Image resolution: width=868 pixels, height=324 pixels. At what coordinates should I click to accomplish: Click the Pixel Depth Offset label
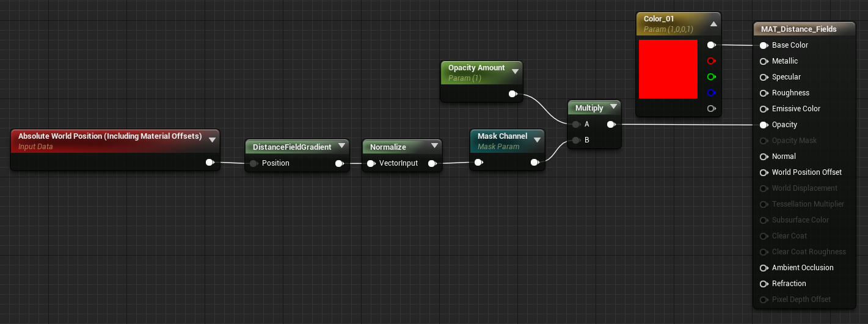pyautogui.click(x=801, y=300)
